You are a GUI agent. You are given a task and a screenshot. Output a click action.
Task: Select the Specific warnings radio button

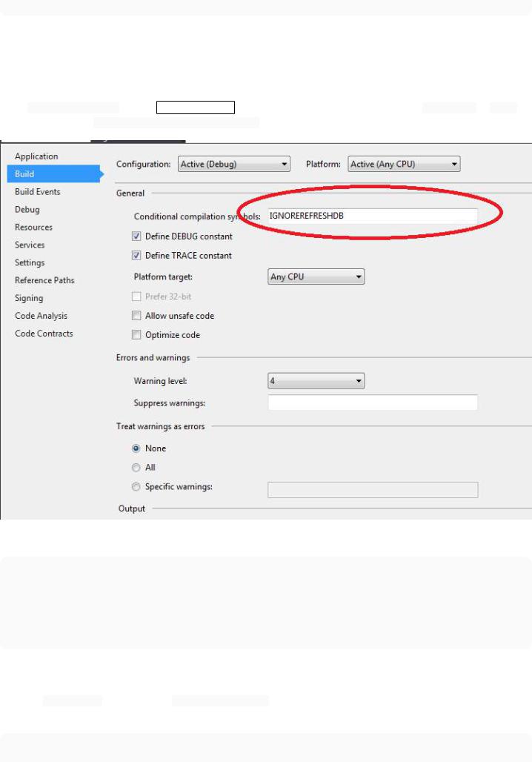tap(136, 486)
